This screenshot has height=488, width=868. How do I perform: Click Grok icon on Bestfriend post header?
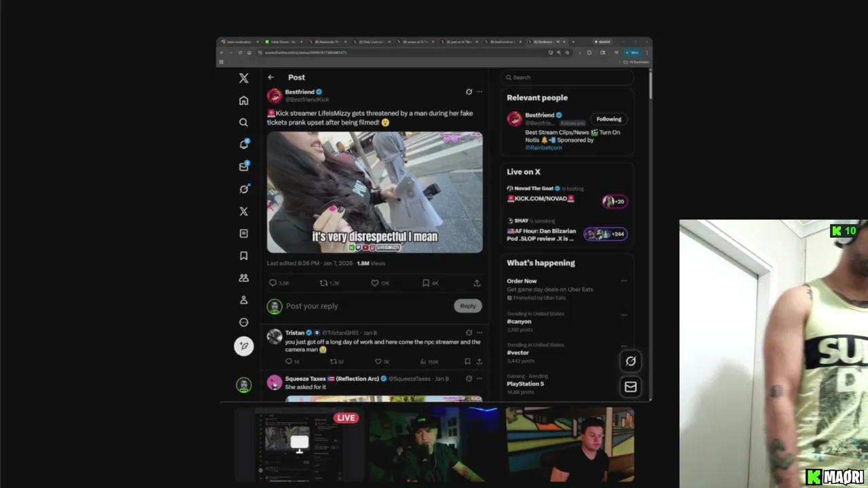pyautogui.click(x=469, y=91)
